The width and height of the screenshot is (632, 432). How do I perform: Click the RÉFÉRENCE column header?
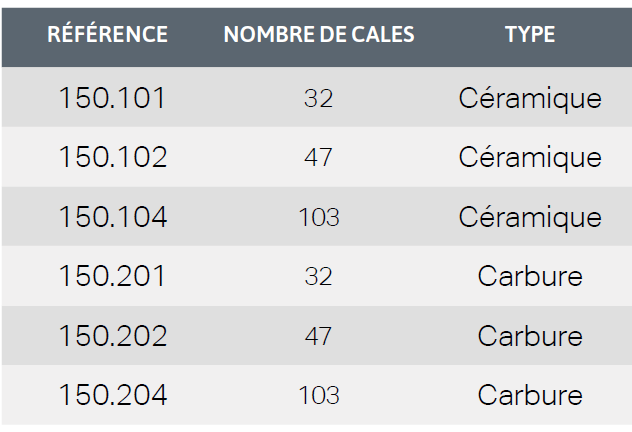pos(107,34)
